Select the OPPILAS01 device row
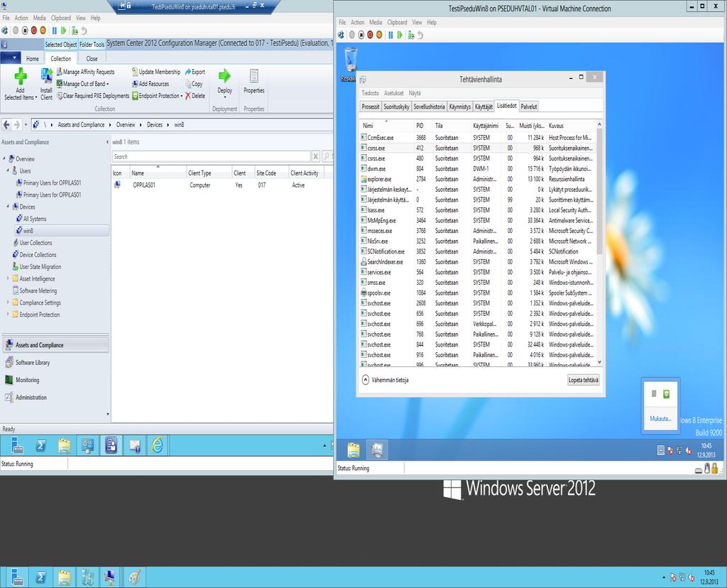Viewport: 727px width, 588px height. coord(222,185)
